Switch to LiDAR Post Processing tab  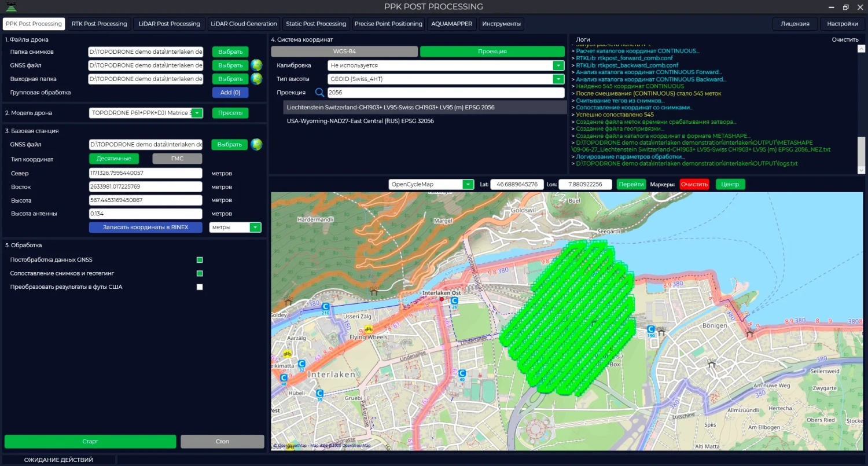169,24
